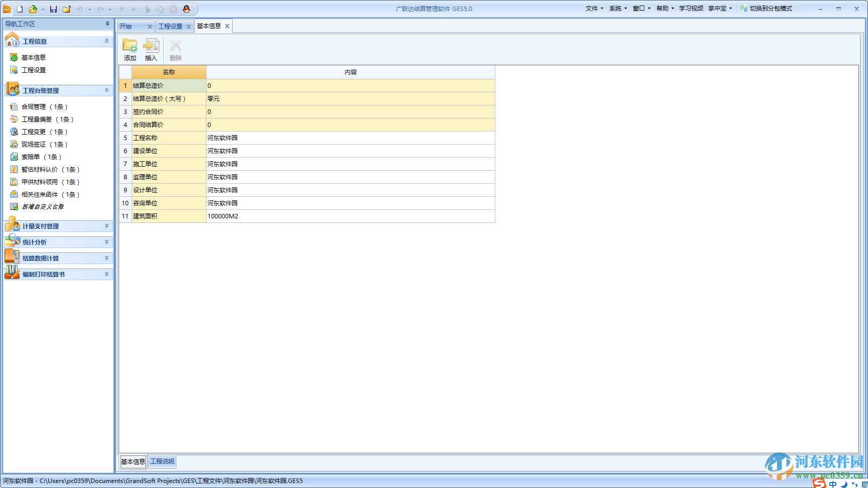This screenshot has height=488, width=868.
Task: Click the QQ penguin icon
Action: click(x=186, y=9)
